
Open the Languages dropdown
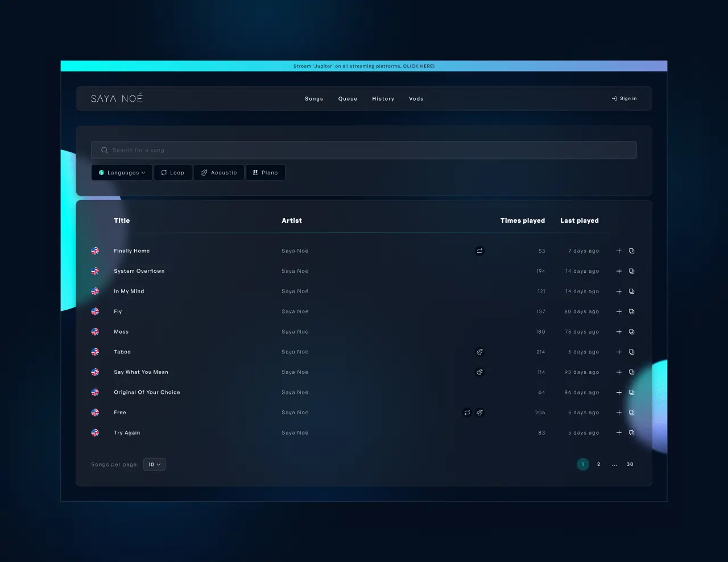(x=121, y=172)
